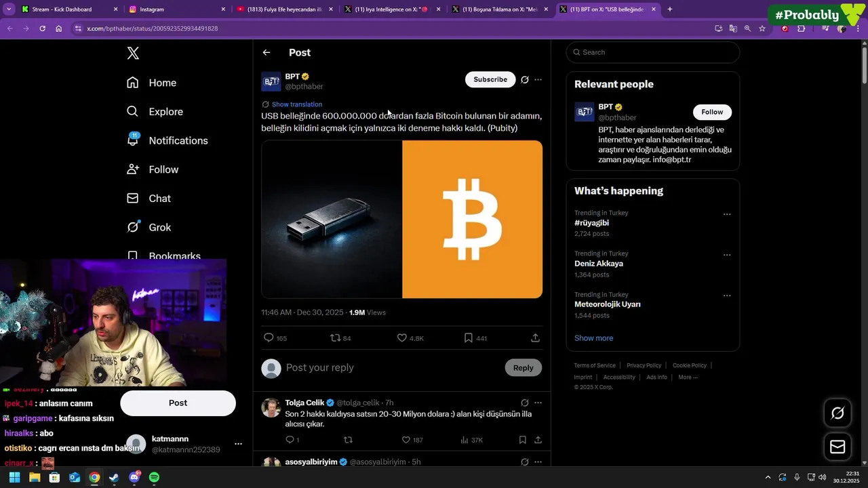Open floating messages envelope icon
The height and width of the screenshot is (488, 868).
point(837,447)
